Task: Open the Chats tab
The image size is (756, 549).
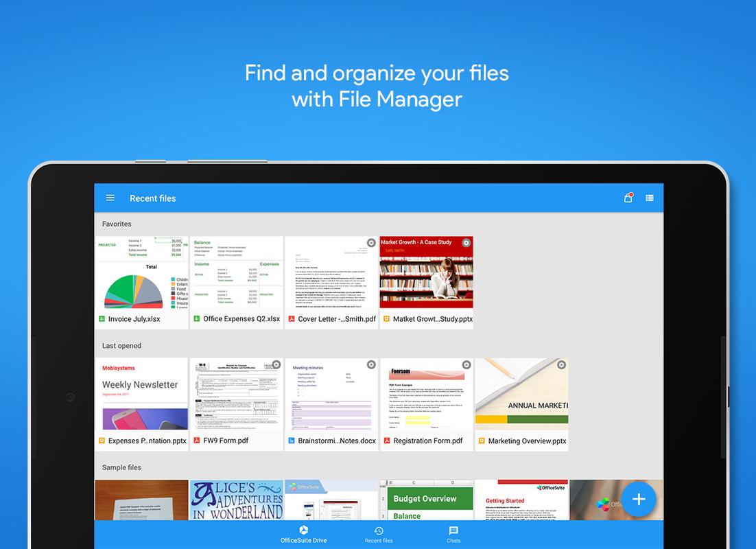Action: click(453, 535)
